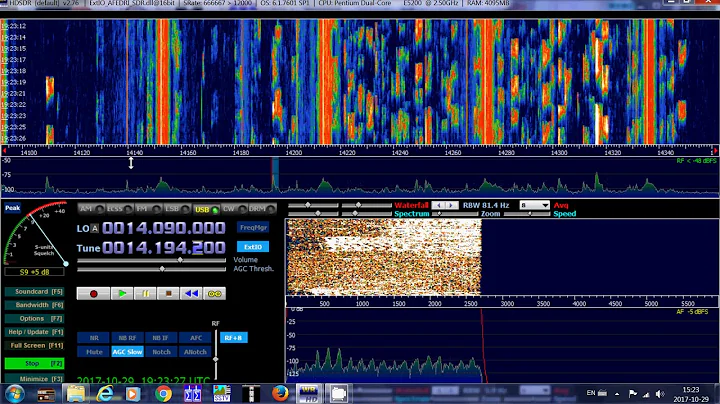Click the green Stop [F2] button
Viewport: 720px width, 404px height.
click(34, 364)
